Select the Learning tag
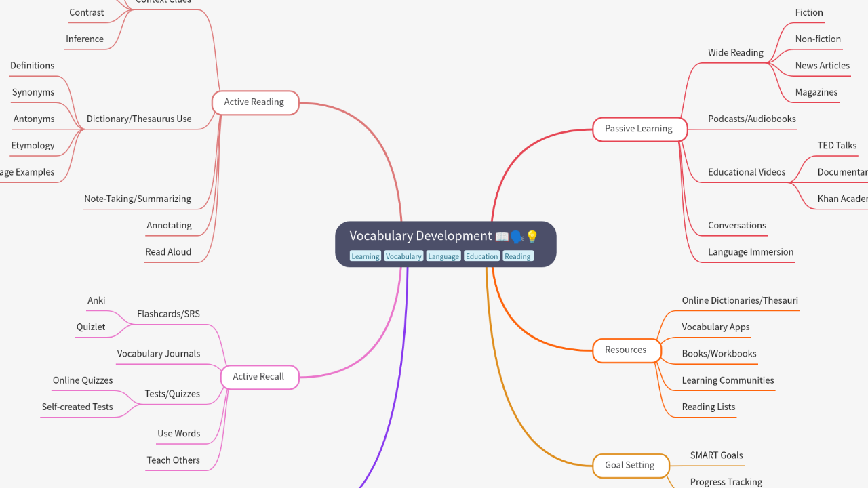 [365, 256]
